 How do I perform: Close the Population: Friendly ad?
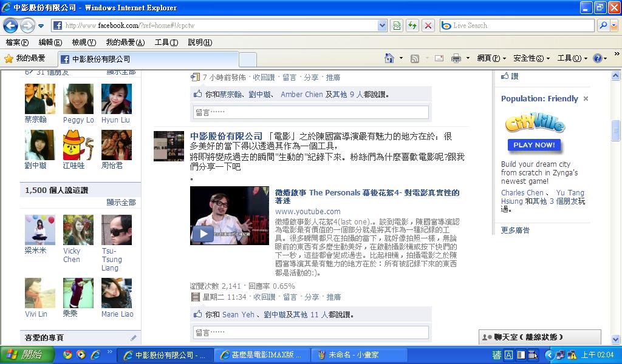586,99
